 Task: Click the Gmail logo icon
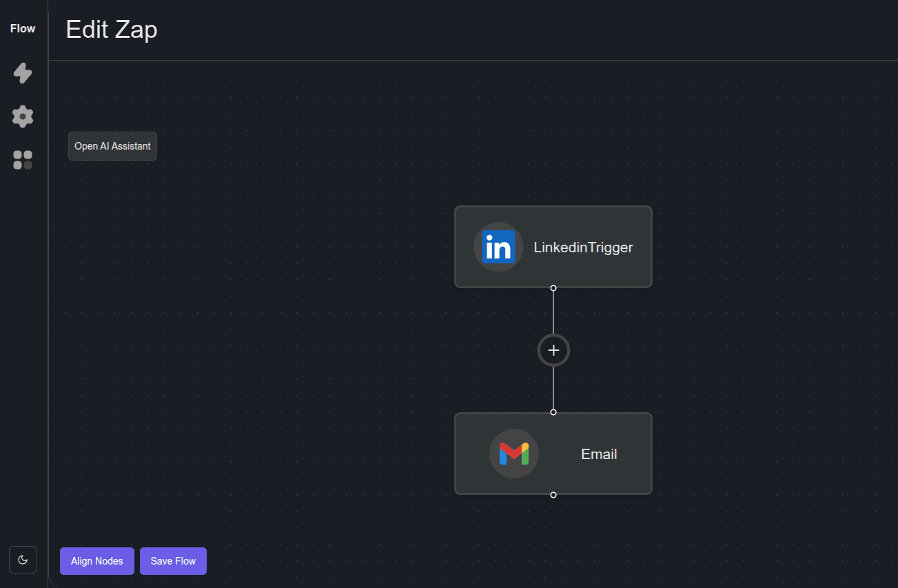coord(514,454)
